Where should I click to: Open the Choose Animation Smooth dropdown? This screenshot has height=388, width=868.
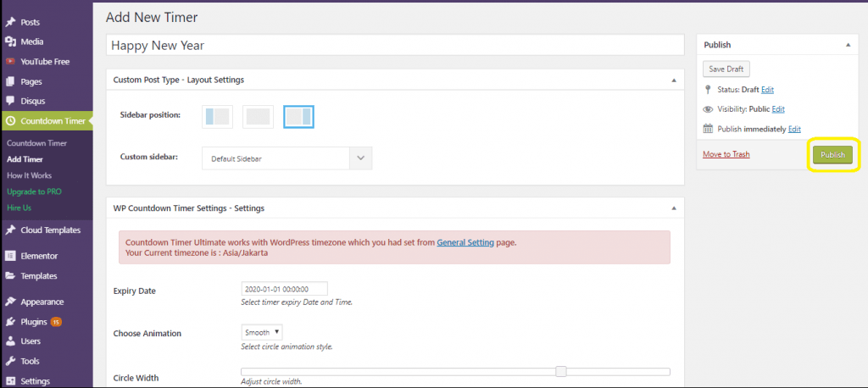coord(262,333)
